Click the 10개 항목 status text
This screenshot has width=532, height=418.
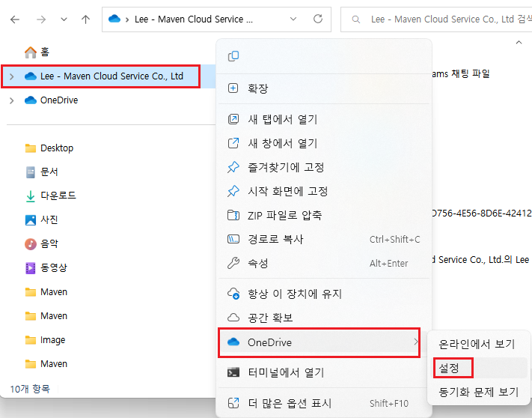(x=30, y=389)
